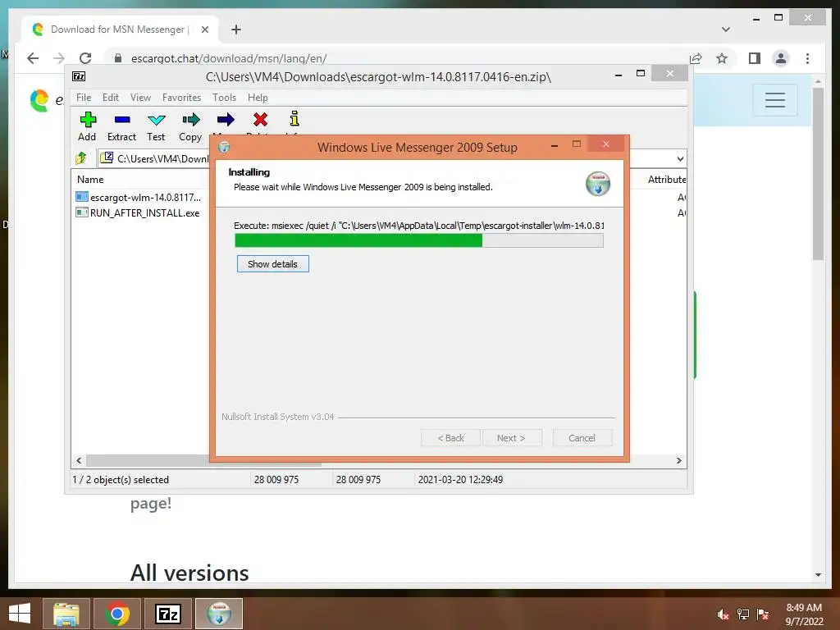The width and height of the screenshot is (840, 630).
Task: Sort by the Attributes column header
Action: 666,180
